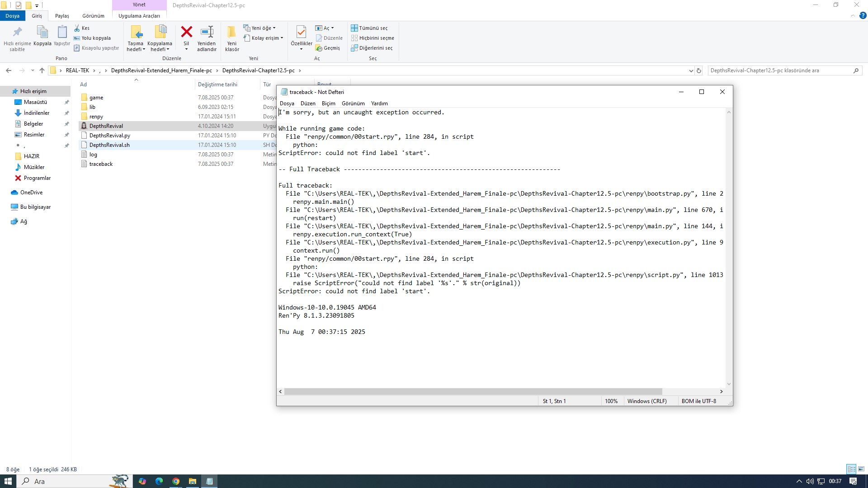Image resolution: width=868 pixels, height=488 pixels.
Task: Click the Yeni klasör folder icon
Action: coord(231,32)
